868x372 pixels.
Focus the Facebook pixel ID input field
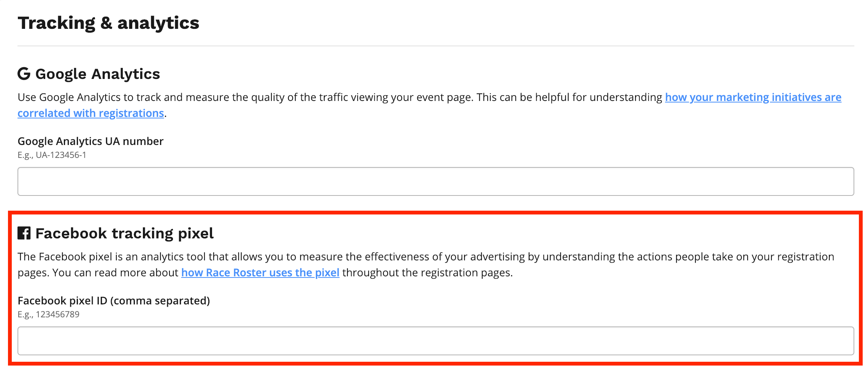coord(436,341)
